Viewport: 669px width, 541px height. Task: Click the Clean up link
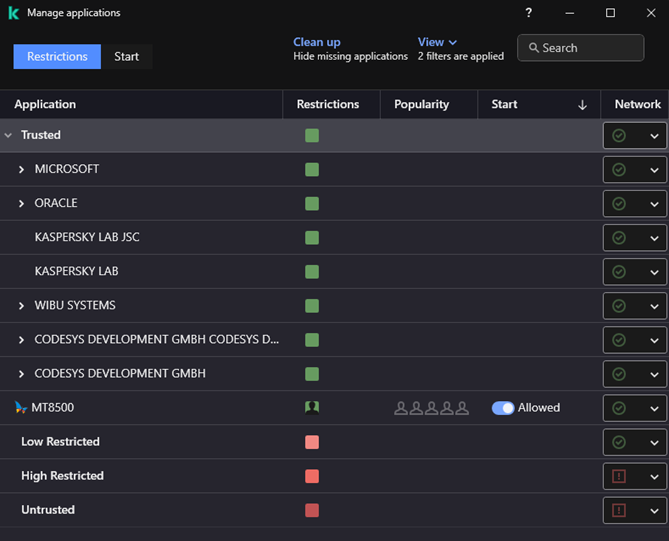[x=317, y=42]
